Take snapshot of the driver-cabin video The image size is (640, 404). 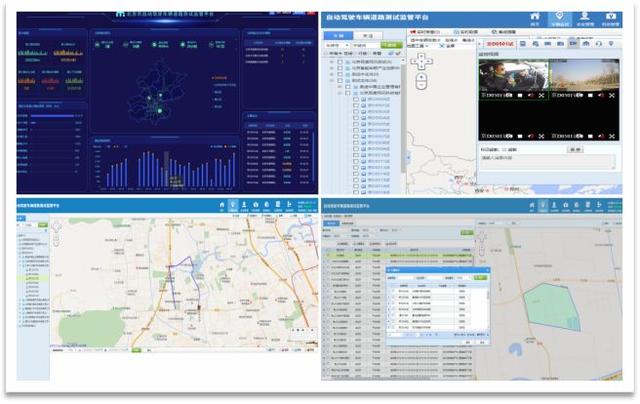509,95
